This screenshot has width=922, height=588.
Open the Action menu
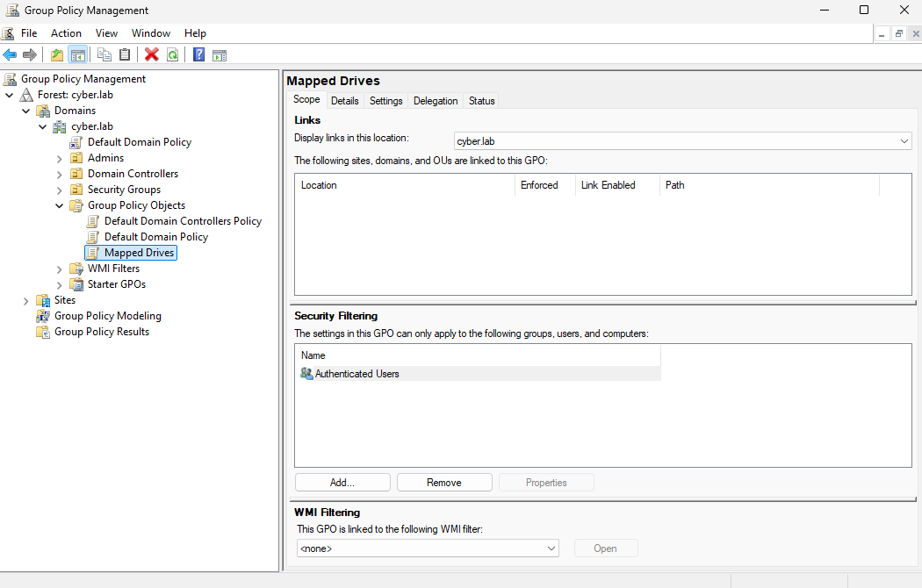tap(66, 33)
